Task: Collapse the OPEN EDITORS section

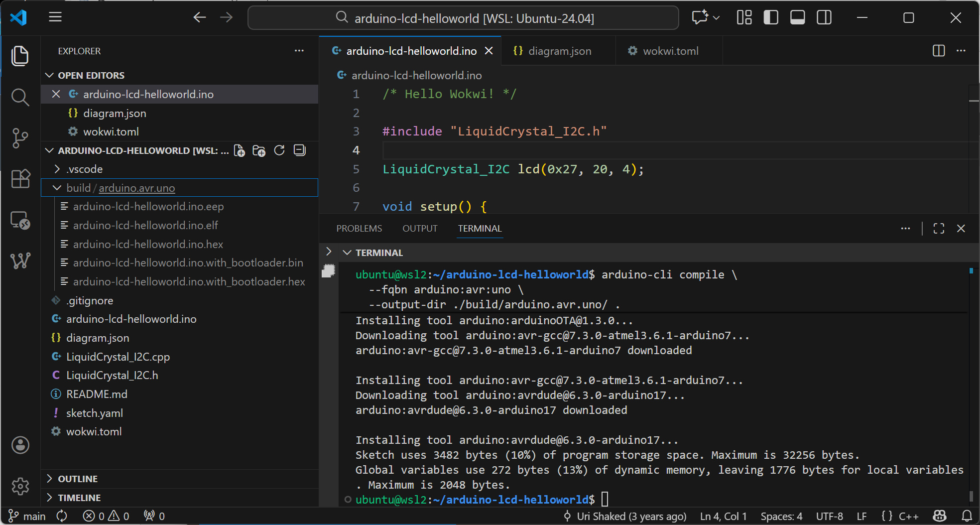Action: 91,75
